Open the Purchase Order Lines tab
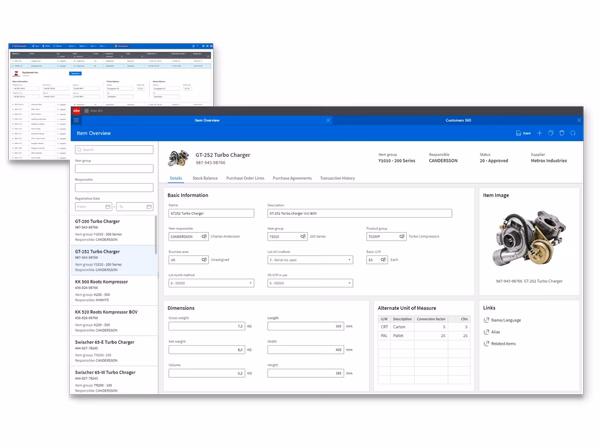The image size is (600, 448). (x=245, y=178)
